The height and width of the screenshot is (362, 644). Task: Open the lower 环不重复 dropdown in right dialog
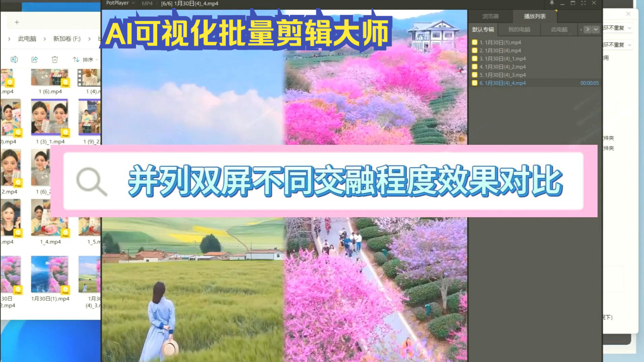[x=617, y=45]
